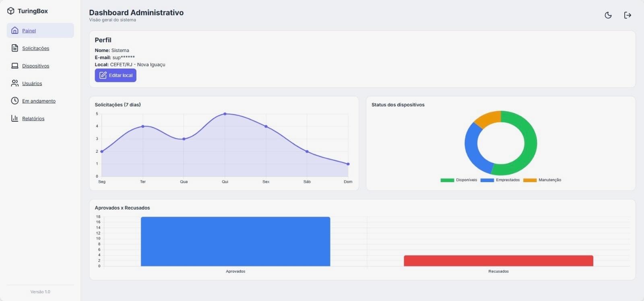Click the Em andamento clock icon
The image size is (644, 301).
tap(15, 101)
